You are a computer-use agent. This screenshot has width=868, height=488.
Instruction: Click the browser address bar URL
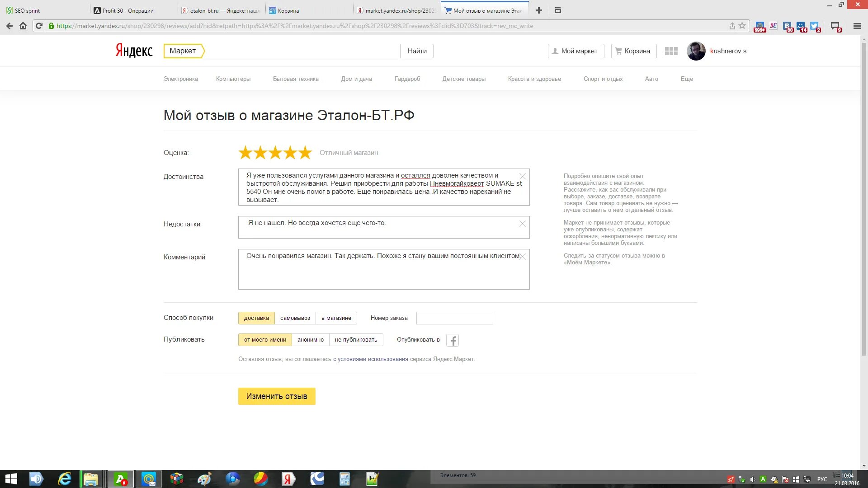click(295, 26)
